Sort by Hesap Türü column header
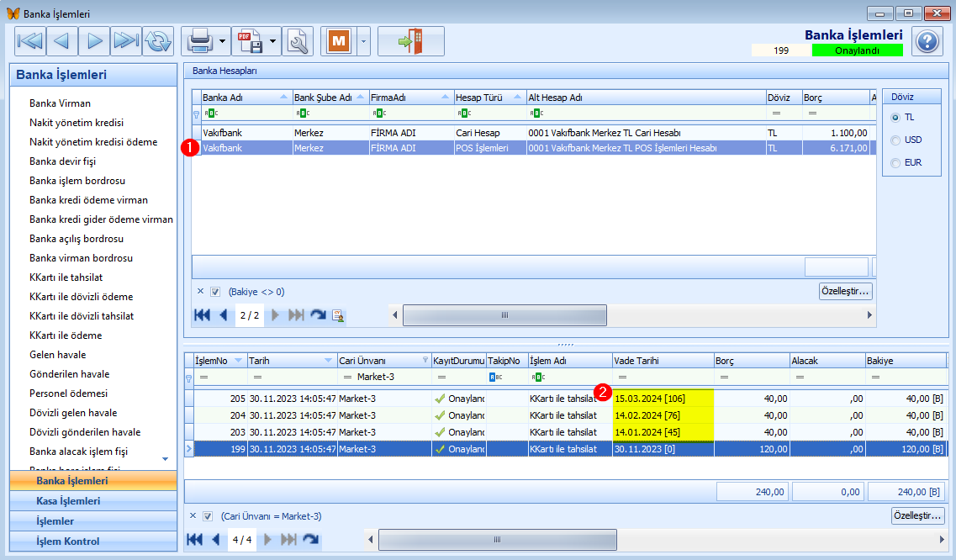This screenshot has width=956, height=560. tap(489, 98)
